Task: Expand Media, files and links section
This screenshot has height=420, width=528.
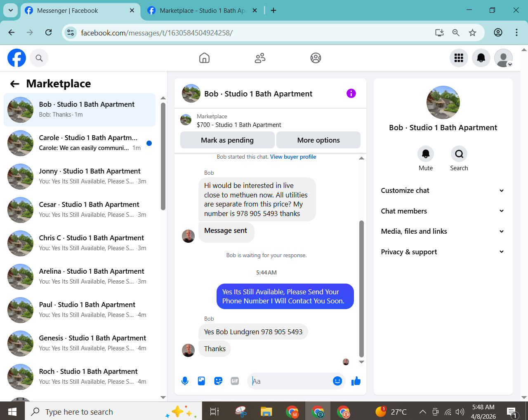Action: tap(443, 231)
